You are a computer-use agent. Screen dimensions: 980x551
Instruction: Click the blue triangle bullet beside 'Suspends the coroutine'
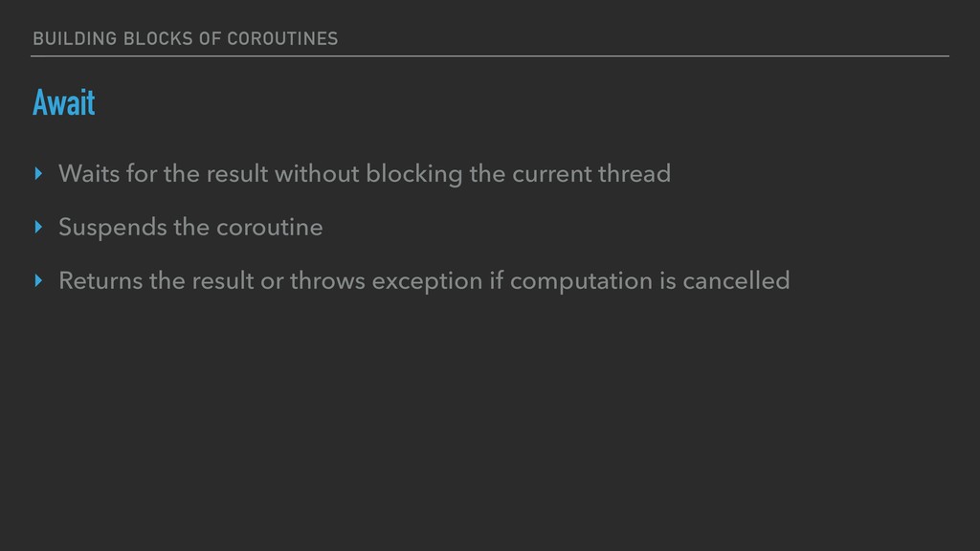tap(38, 227)
